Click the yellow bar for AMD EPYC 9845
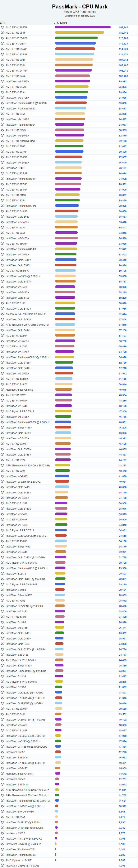 [x=79, y=33]
